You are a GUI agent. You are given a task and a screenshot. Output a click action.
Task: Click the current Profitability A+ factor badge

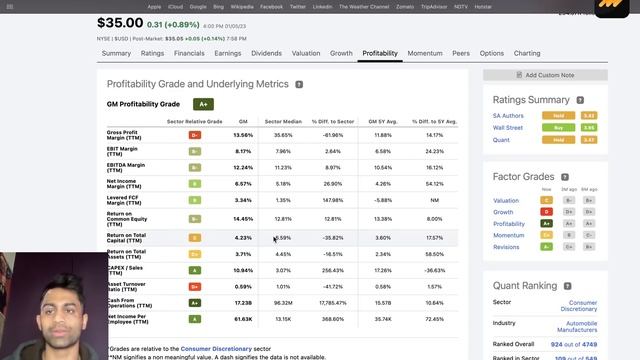(x=547, y=224)
